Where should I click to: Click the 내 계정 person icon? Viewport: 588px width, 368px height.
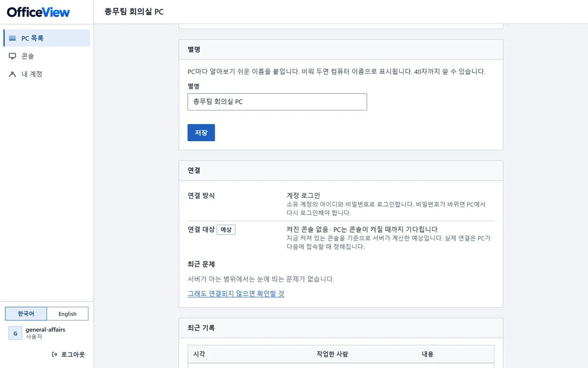13,74
